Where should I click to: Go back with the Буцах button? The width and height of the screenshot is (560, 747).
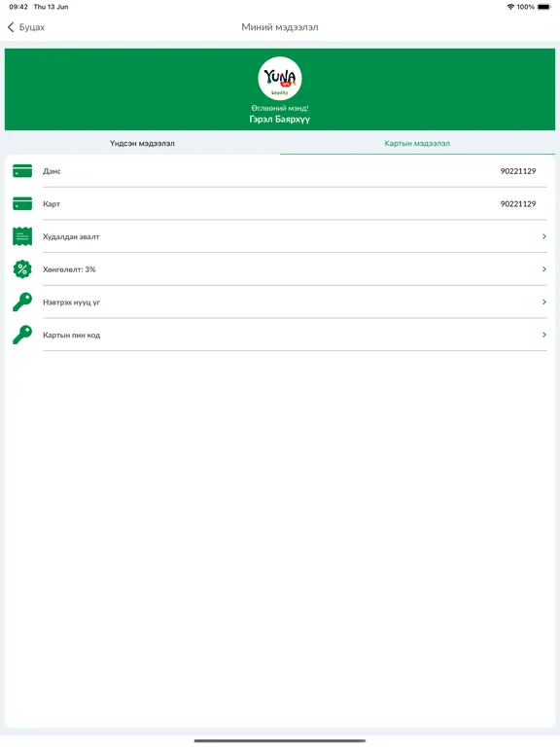coord(26,27)
